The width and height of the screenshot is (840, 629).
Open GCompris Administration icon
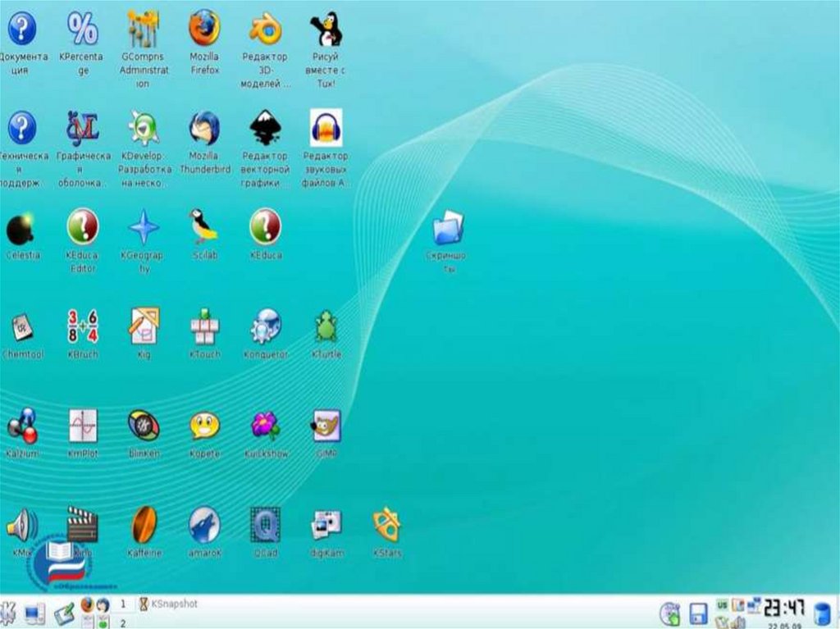click(x=143, y=29)
